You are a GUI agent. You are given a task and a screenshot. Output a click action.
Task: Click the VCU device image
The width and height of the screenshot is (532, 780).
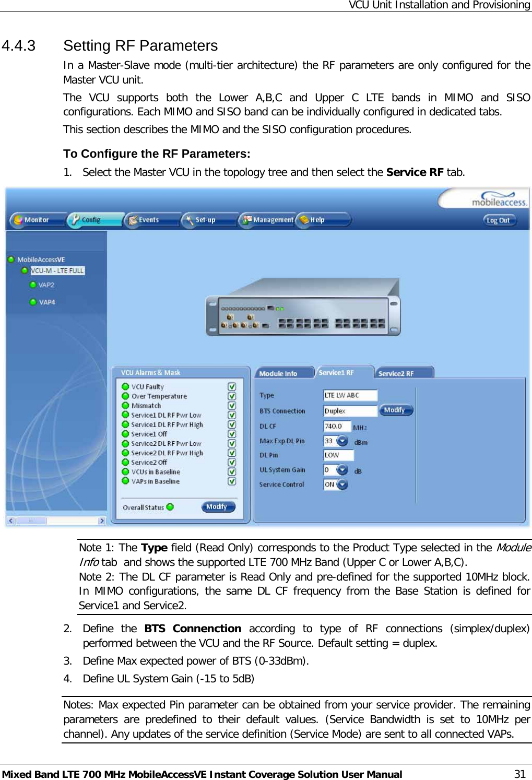[303, 306]
